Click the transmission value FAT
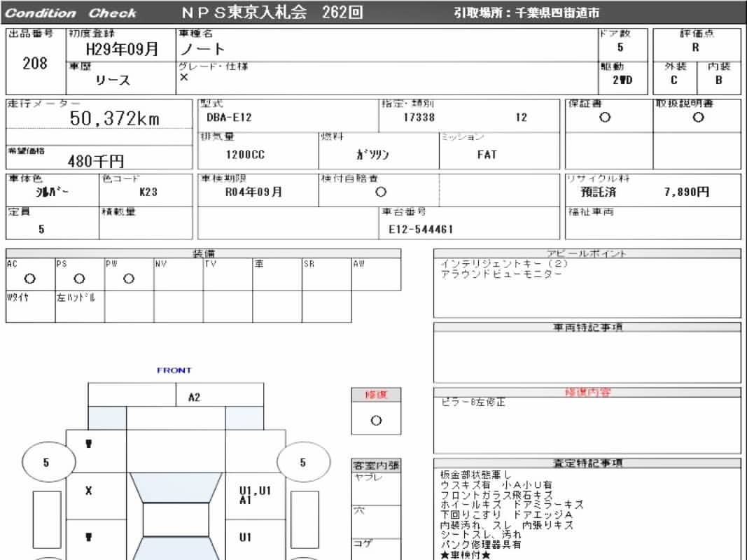 [x=487, y=155]
